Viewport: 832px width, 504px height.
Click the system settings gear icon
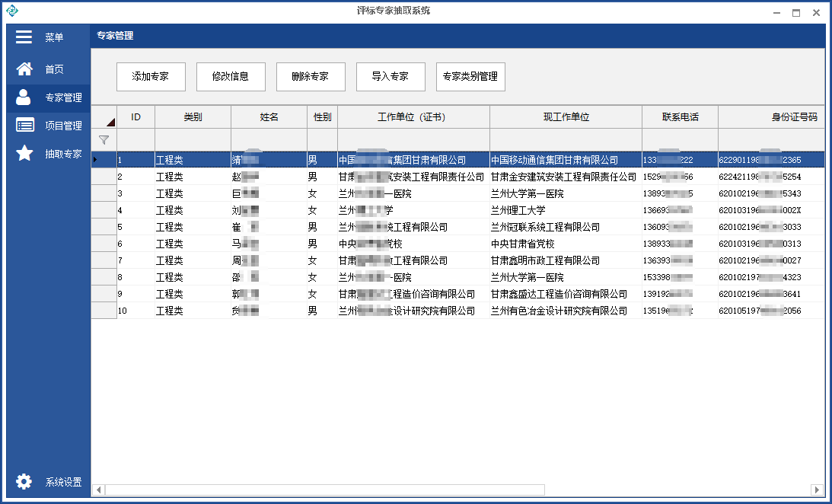click(x=24, y=481)
